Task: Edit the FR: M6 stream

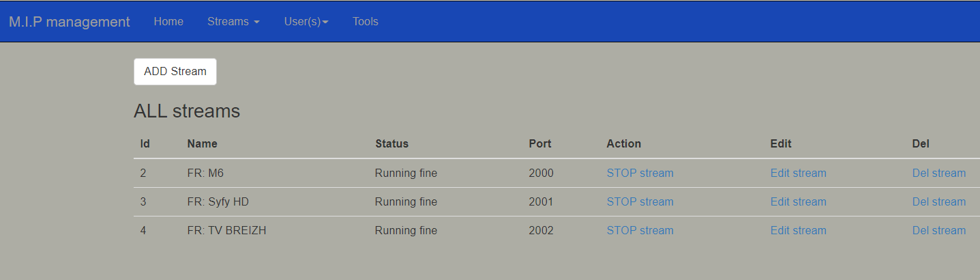Action: (798, 173)
